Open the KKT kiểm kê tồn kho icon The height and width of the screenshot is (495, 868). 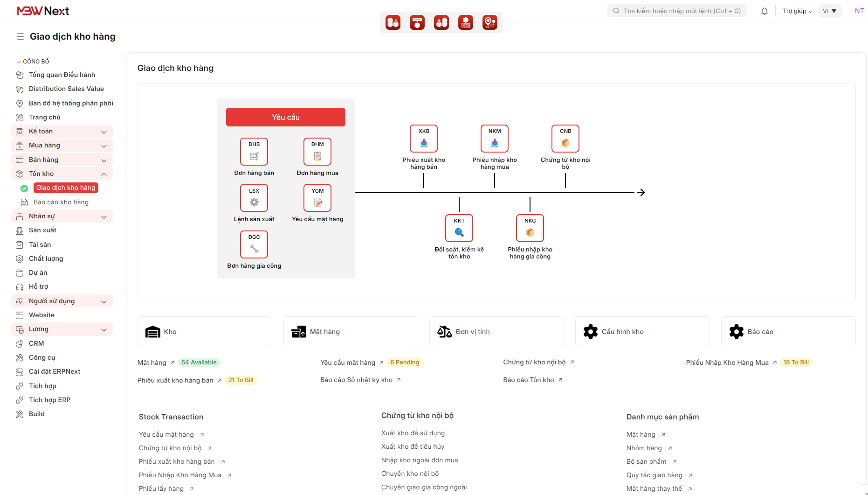click(459, 228)
